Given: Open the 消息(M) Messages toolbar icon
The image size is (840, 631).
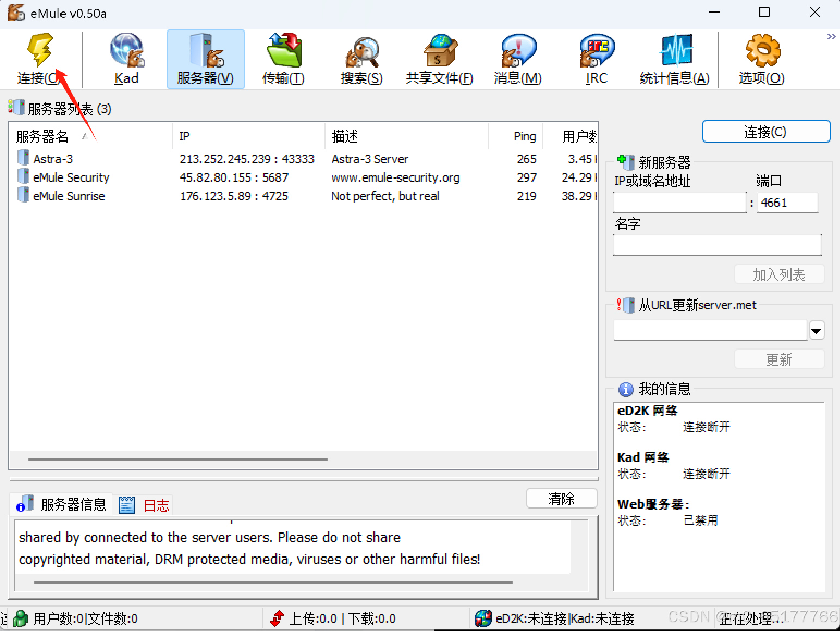Looking at the screenshot, I should click(518, 51).
